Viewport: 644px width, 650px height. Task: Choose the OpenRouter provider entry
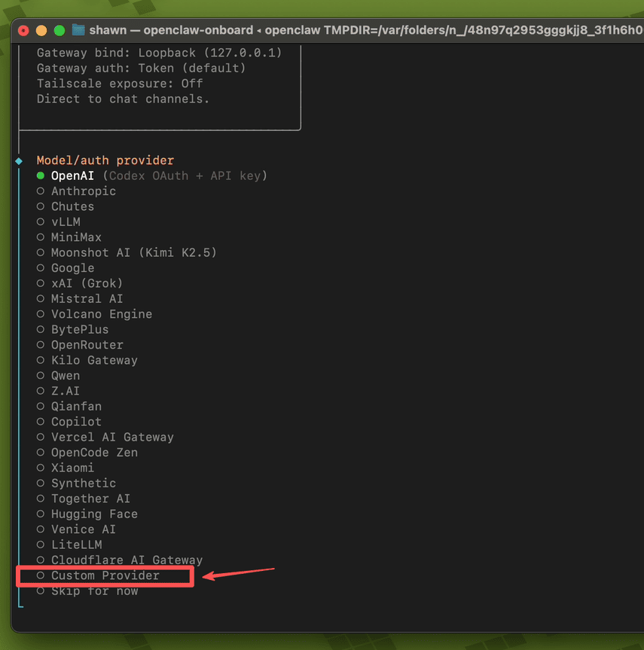click(87, 345)
